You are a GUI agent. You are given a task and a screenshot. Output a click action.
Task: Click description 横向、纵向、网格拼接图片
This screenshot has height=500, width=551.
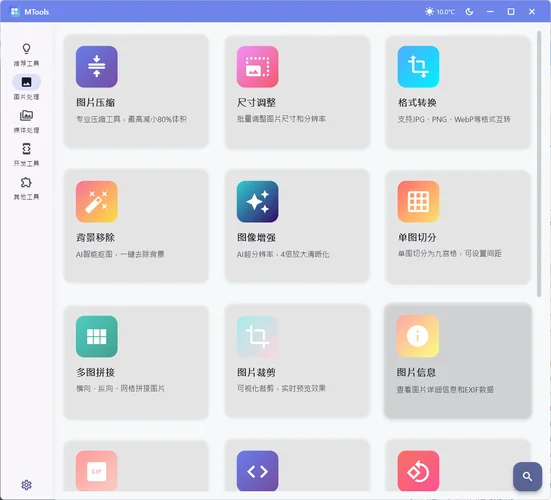click(121, 388)
